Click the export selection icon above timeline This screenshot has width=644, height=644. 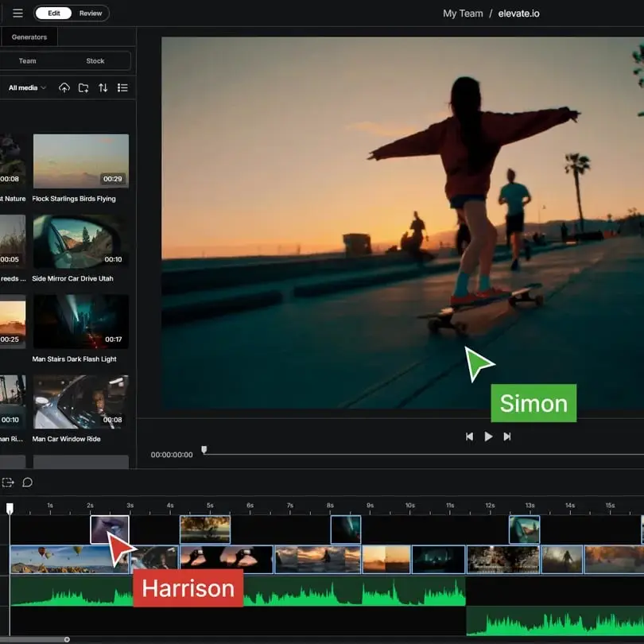pos(8,482)
